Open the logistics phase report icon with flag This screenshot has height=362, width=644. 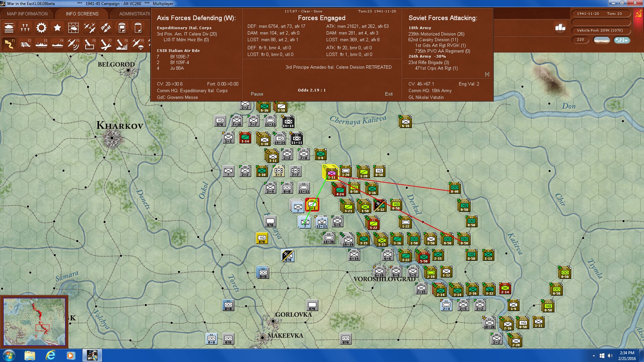click(122, 28)
